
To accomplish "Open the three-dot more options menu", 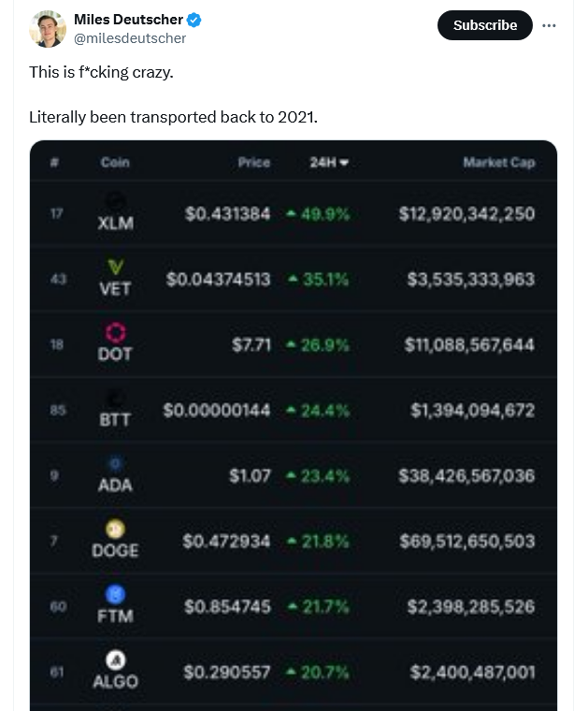I will pyautogui.click(x=549, y=25).
